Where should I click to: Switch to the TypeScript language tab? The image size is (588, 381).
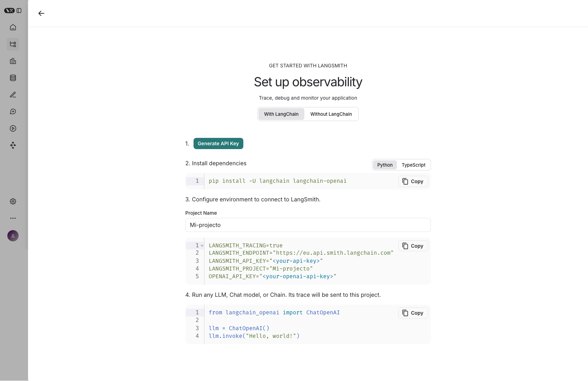pos(413,165)
